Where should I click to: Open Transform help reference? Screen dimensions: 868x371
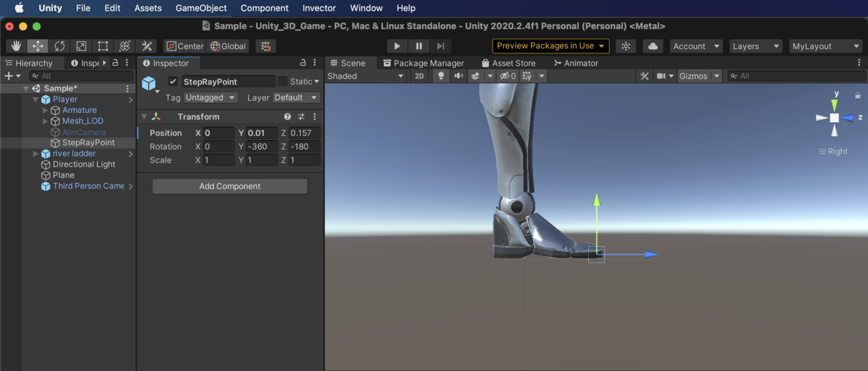coord(287,116)
